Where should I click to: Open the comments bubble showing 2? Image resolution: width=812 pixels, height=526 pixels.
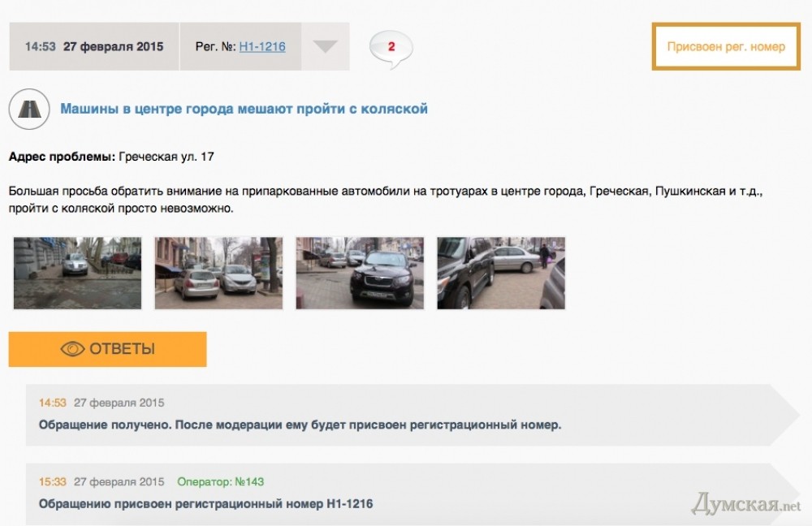tap(391, 50)
